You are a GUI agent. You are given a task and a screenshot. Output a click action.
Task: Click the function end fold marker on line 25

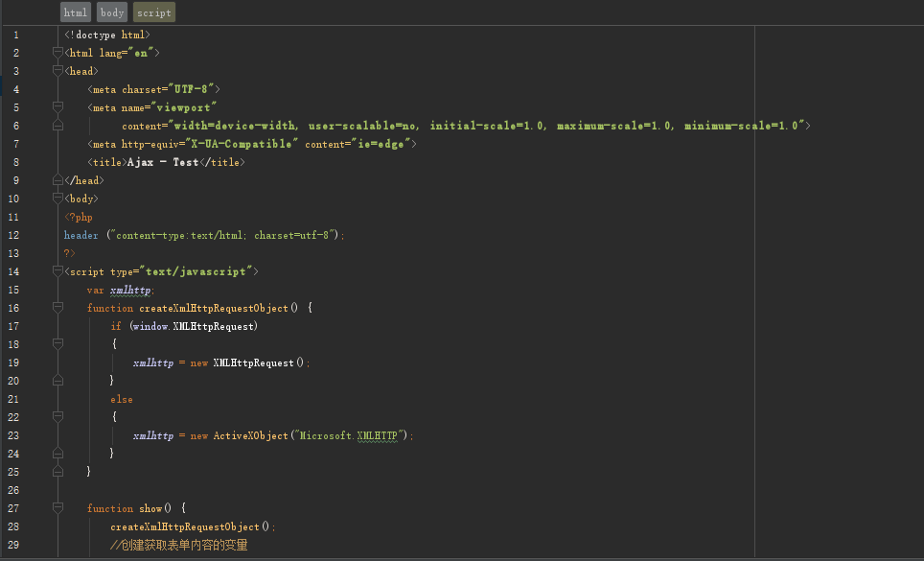tap(58, 471)
